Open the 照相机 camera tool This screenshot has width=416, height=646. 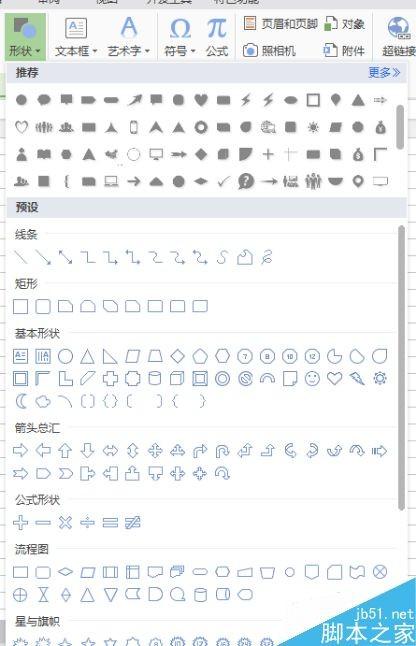(x=269, y=51)
